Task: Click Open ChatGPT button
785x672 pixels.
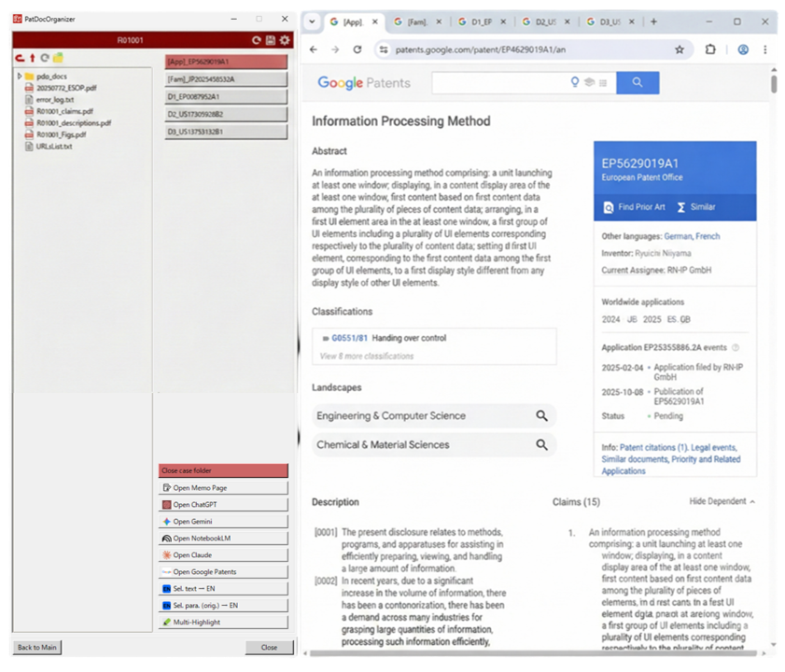Action: [223, 505]
